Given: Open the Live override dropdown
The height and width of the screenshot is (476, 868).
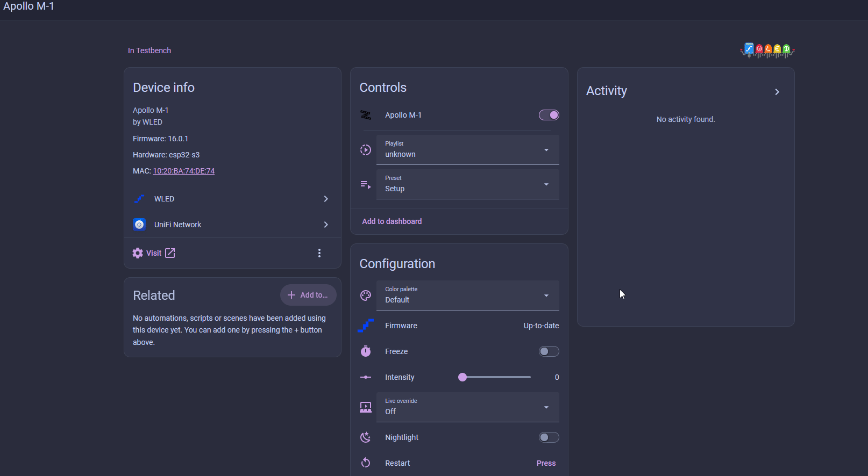Looking at the screenshot, I should (x=468, y=407).
